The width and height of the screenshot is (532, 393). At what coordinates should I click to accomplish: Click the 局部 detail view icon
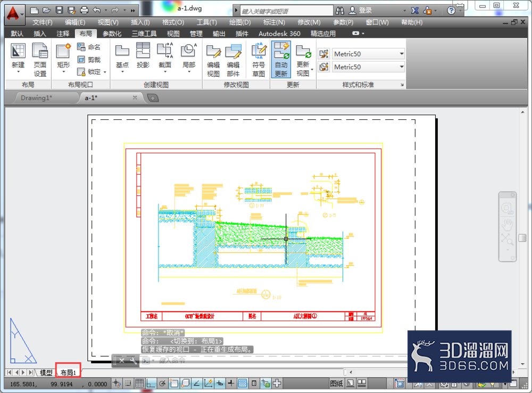click(x=189, y=58)
